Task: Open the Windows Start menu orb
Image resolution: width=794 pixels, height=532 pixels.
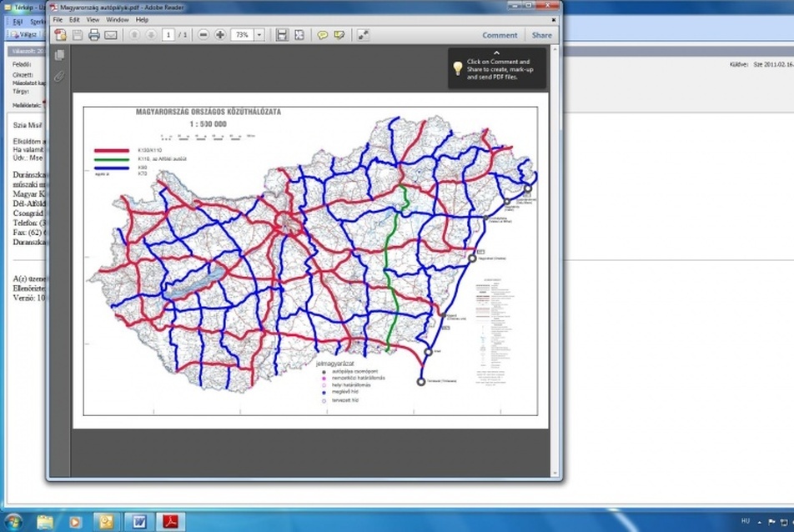Action: tap(13, 521)
